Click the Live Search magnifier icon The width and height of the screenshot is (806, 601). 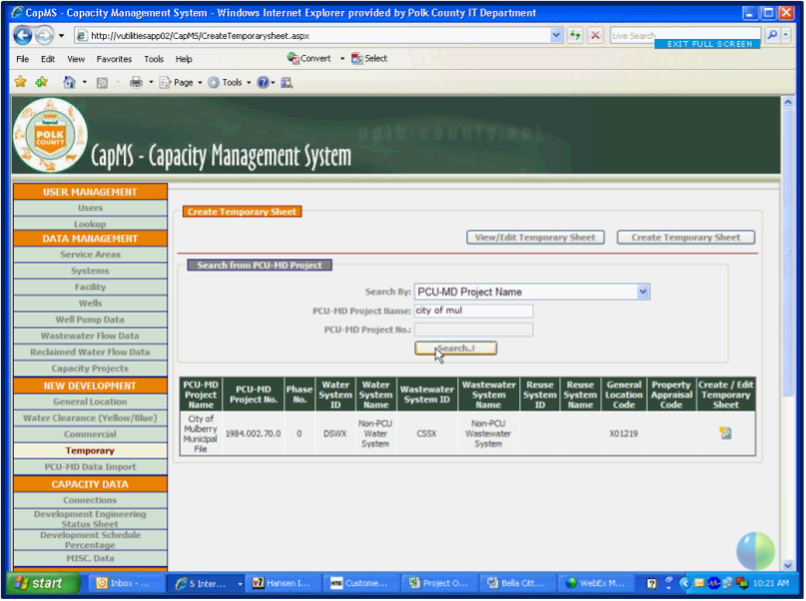coord(773,35)
